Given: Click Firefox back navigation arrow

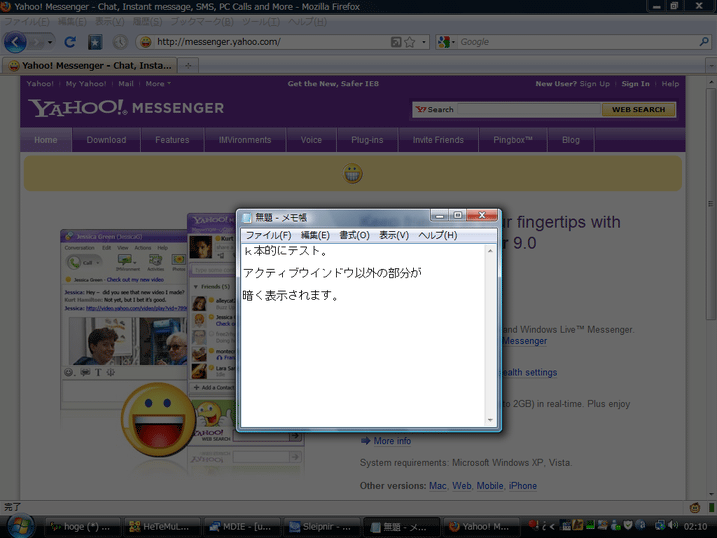Looking at the screenshot, I should [15, 43].
